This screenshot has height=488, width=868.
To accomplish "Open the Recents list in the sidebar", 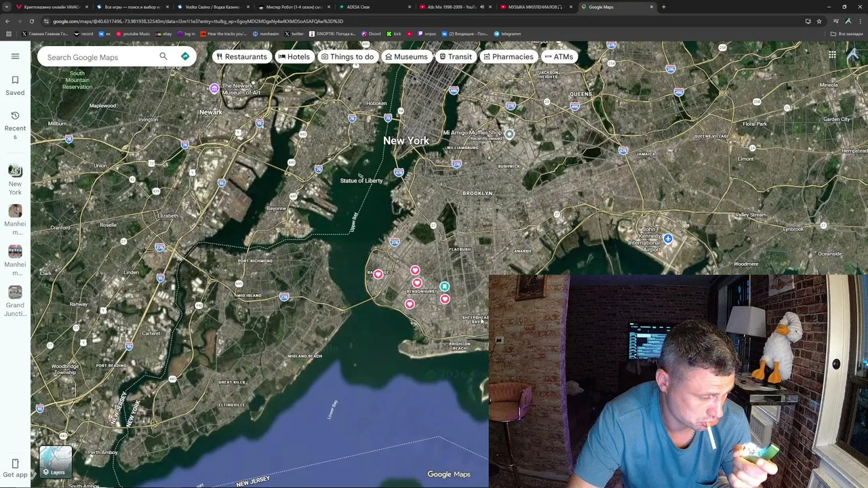I will tap(15, 125).
